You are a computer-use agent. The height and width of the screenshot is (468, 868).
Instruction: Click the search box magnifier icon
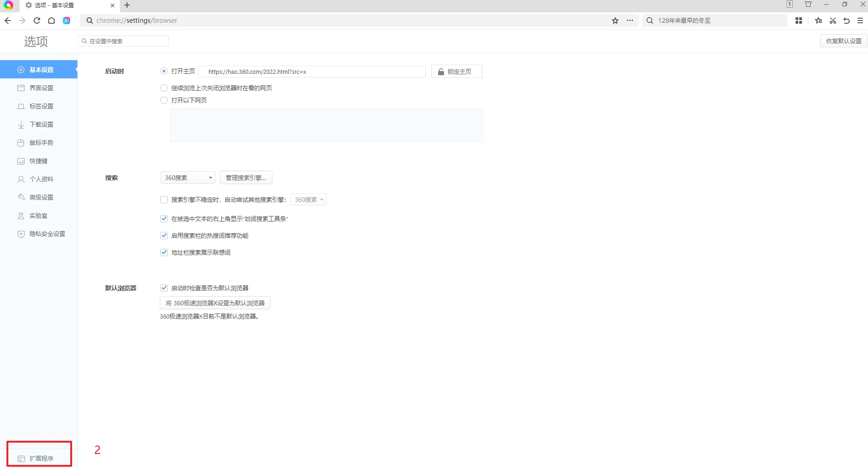[x=650, y=21]
